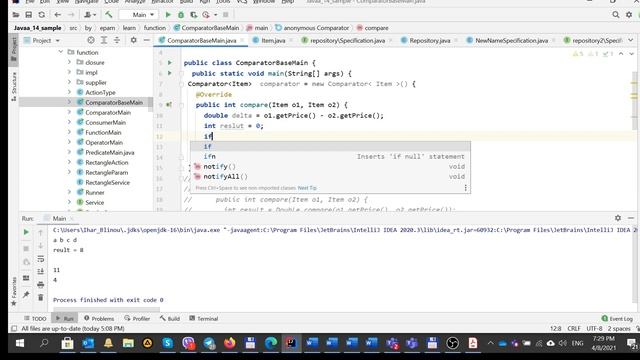This screenshot has height=360, width=640.
Task: Expand the supplier folder
Action: (x=69, y=82)
